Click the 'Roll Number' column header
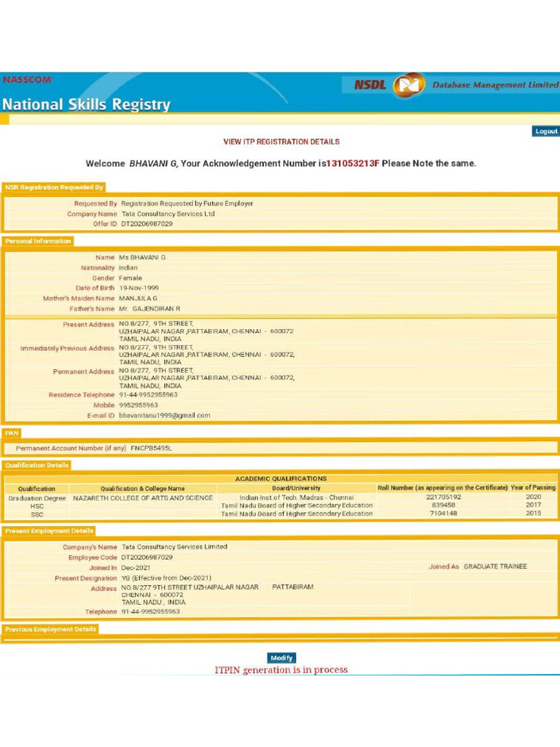The height and width of the screenshot is (747, 560). (x=443, y=488)
